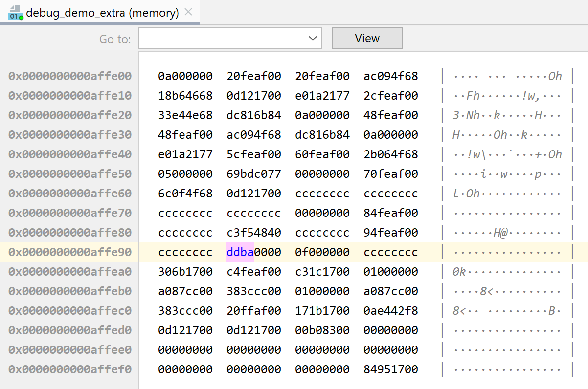588x389 pixels.
Task: Click hex value 20ffaf00
Action: [x=254, y=311]
